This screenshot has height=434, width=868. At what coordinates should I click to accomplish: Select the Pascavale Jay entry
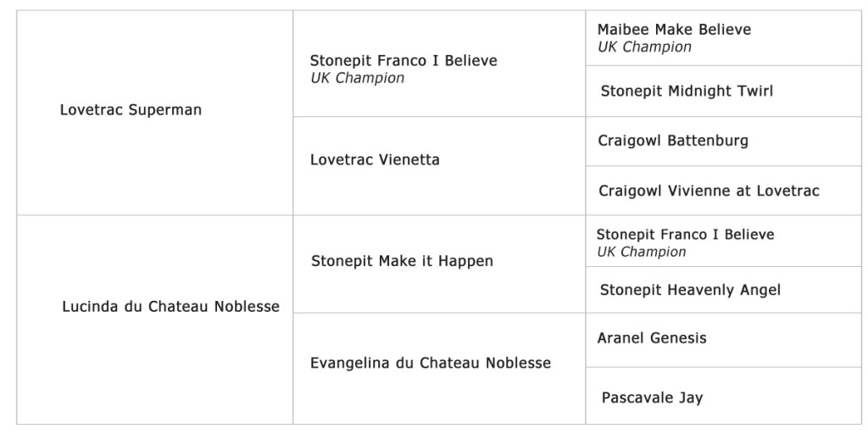pos(651,398)
